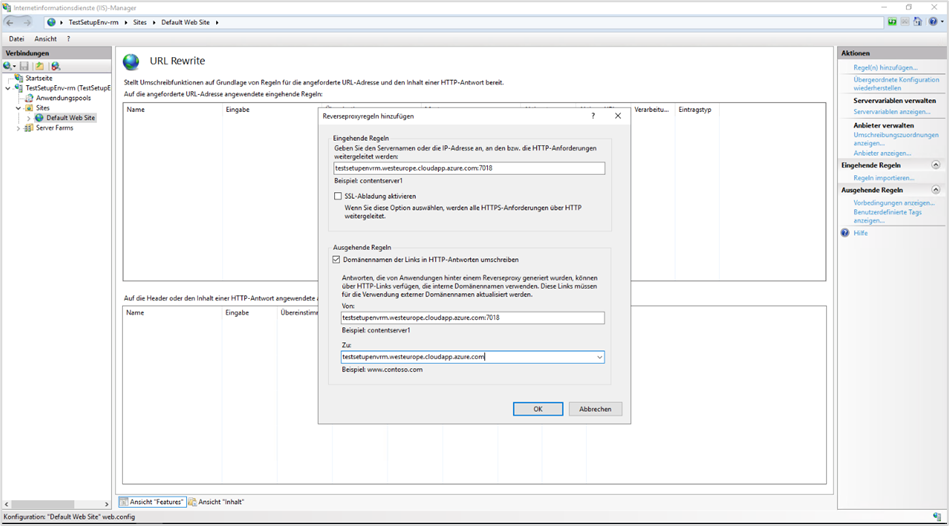Click the delete connection icon in Verbindungen
949x526 pixels.
pyautogui.click(x=56, y=66)
